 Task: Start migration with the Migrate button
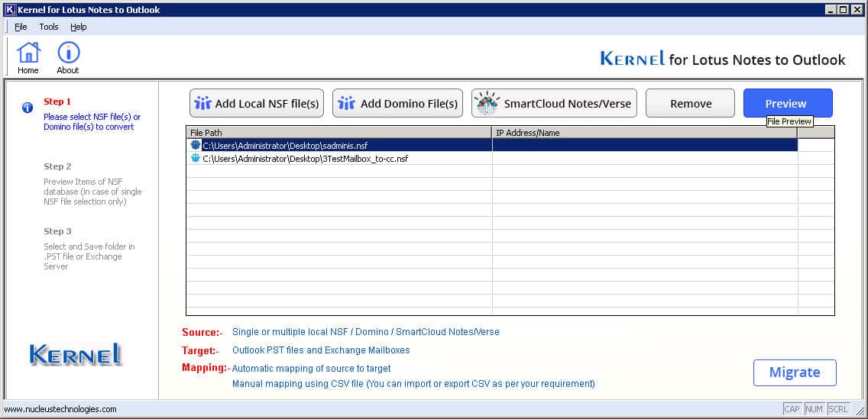tap(795, 372)
